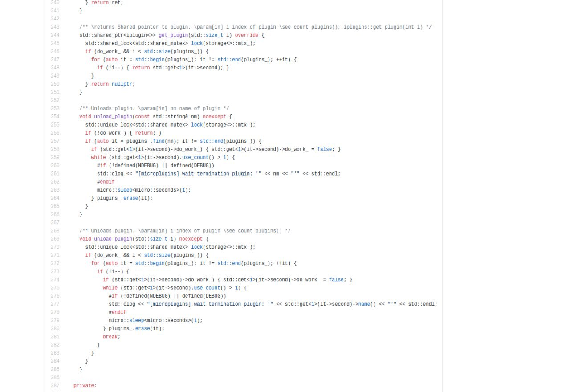The height and width of the screenshot is (392, 570).
Task: Click the #endif on line 278
Action: (x=118, y=312)
